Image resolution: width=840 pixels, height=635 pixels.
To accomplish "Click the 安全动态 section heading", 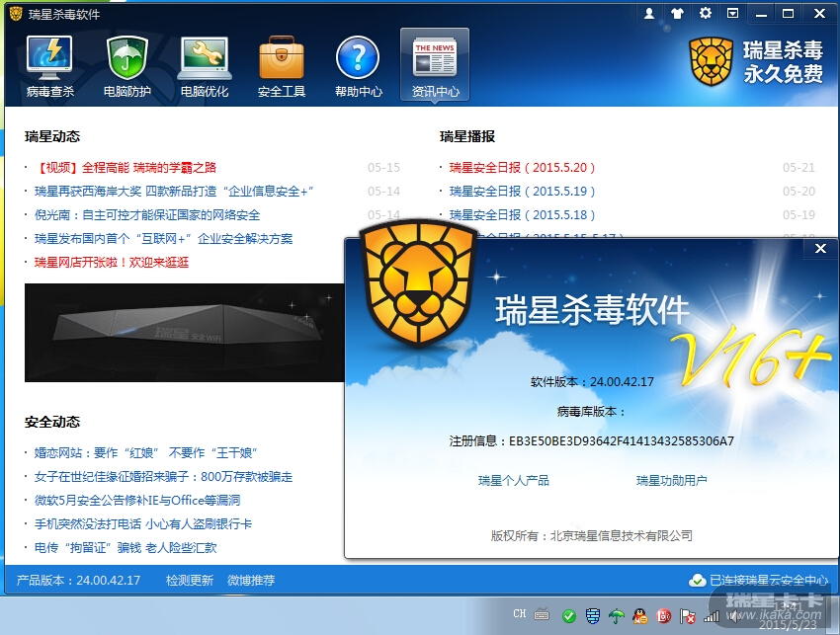I will click(52, 422).
